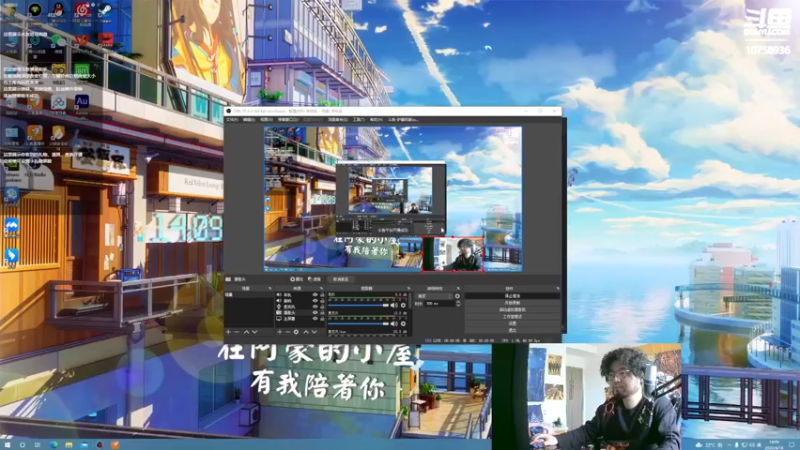Toggle visibility eye for 主屏幕 source
The width and height of the screenshot is (800, 450).
point(315,319)
